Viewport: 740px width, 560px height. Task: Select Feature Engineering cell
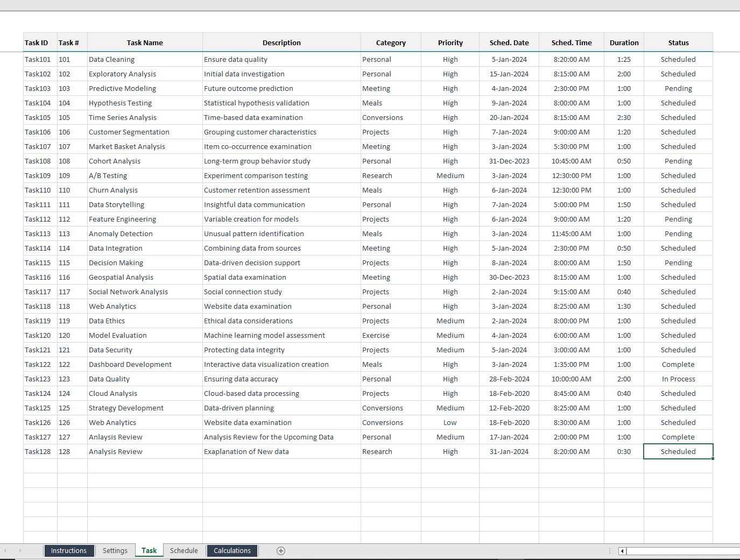145,219
